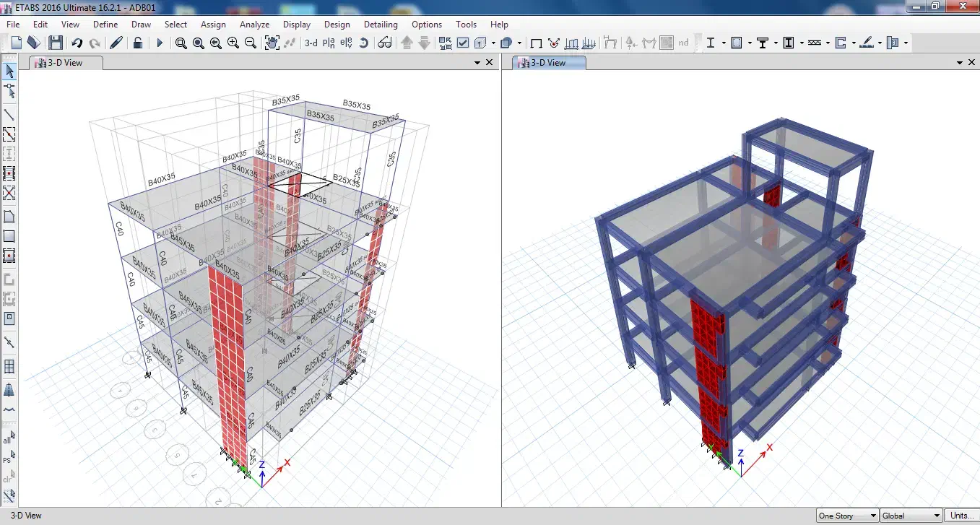Open the Detailing menu
The height and width of the screenshot is (525, 980).
pyautogui.click(x=381, y=24)
